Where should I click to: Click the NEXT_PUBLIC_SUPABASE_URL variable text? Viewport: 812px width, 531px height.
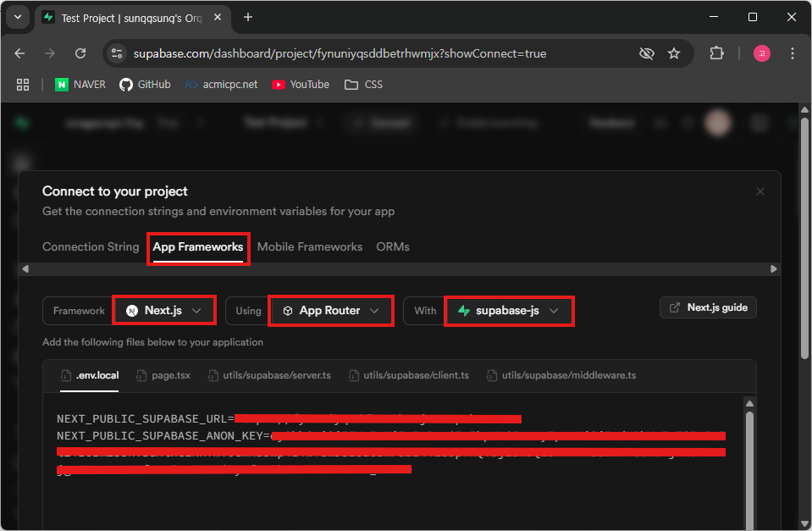(x=142, y=419)
